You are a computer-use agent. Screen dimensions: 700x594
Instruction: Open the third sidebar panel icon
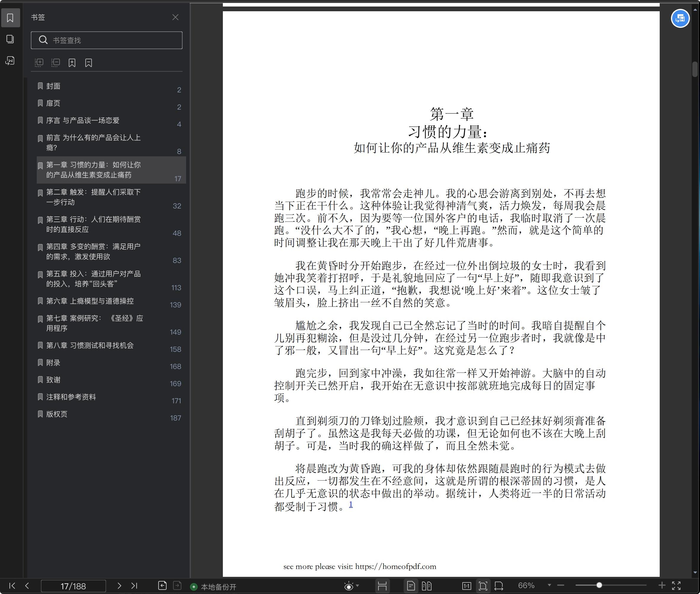point(10,61)
